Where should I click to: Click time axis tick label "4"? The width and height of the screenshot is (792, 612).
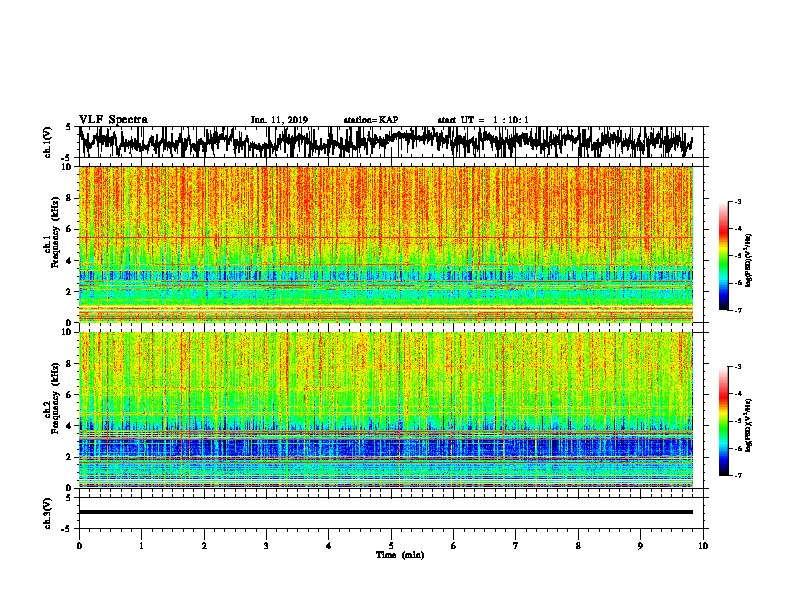329,545
